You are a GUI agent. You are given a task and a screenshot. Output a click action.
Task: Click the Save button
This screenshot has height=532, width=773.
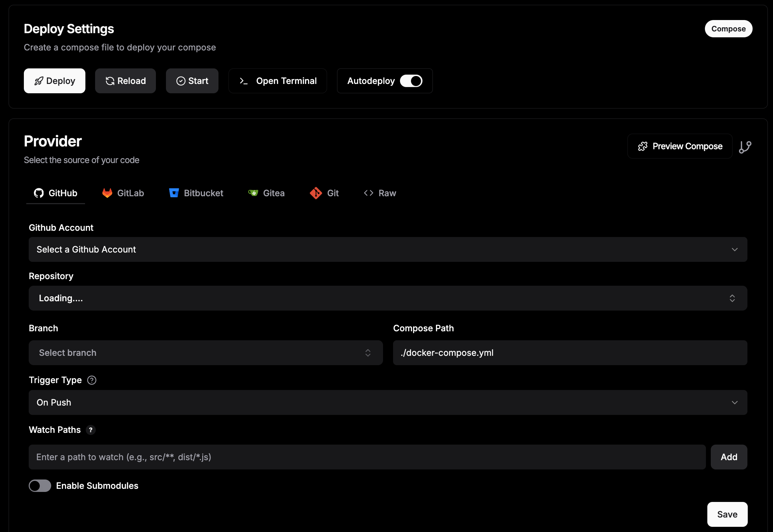(x=727, y=514)
